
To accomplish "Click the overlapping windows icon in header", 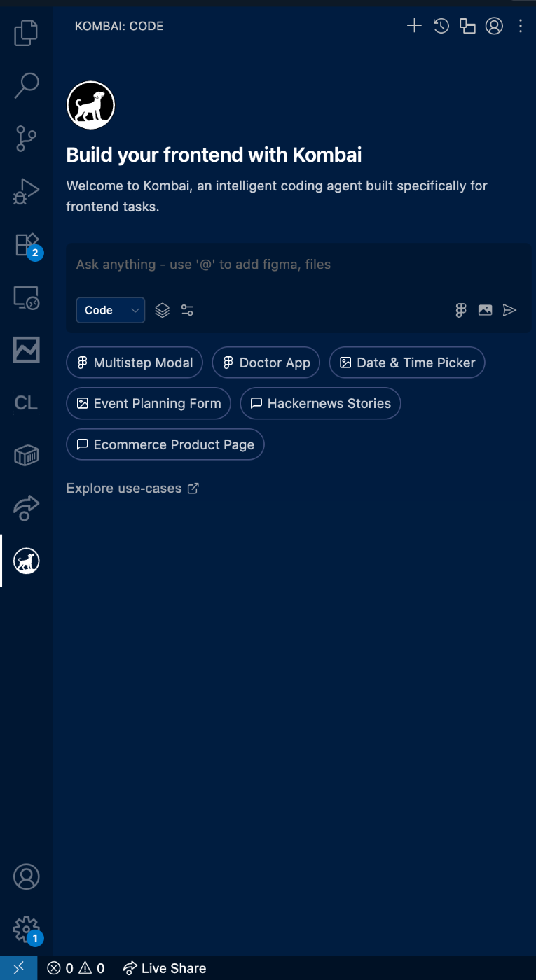I will (x=467, y=26).
